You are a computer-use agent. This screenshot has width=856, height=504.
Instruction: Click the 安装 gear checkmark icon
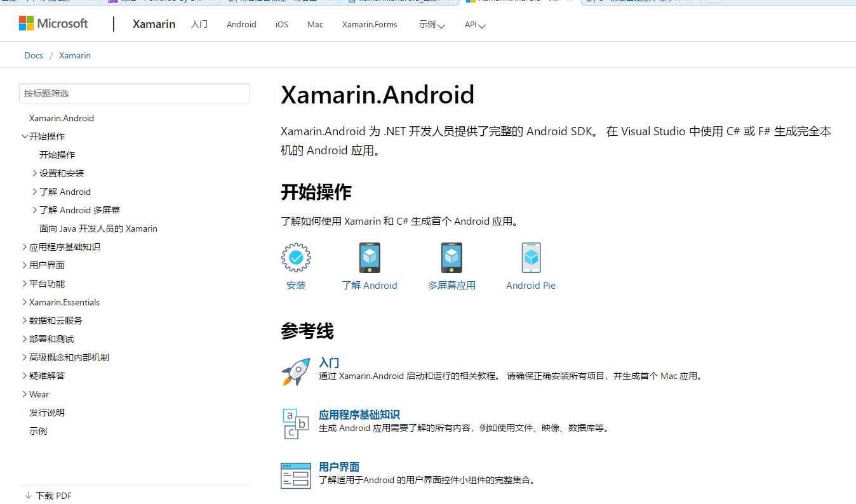tap(296, 257)
